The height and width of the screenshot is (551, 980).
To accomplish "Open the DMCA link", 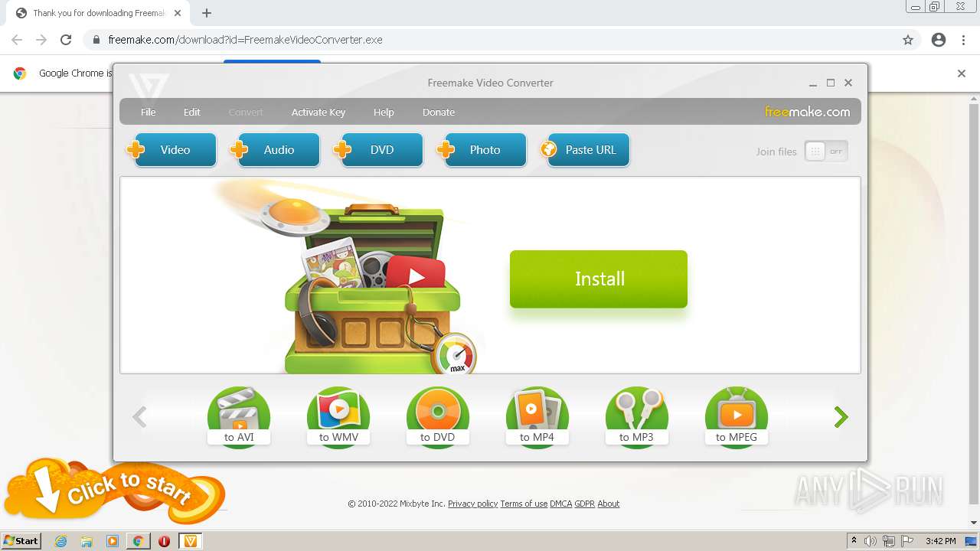I will coord(561,504).
